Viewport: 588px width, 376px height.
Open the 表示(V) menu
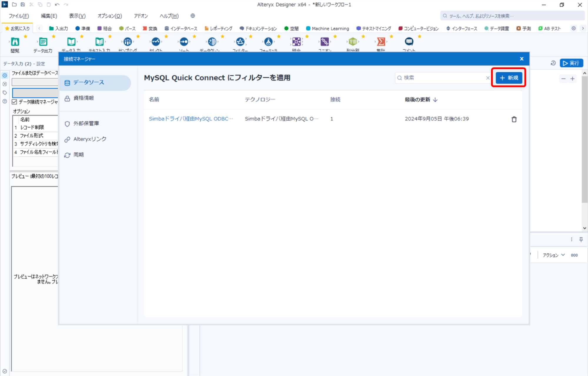tap(77, 16)
